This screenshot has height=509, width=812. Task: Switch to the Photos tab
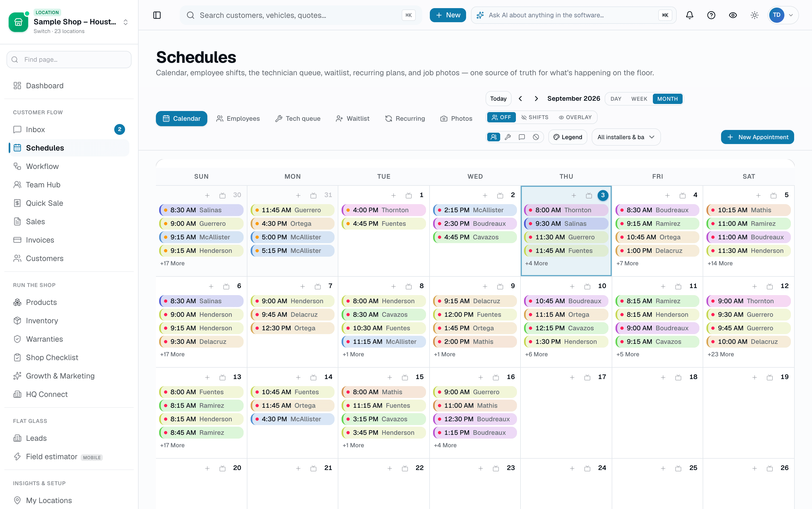[x=456, y=119]
